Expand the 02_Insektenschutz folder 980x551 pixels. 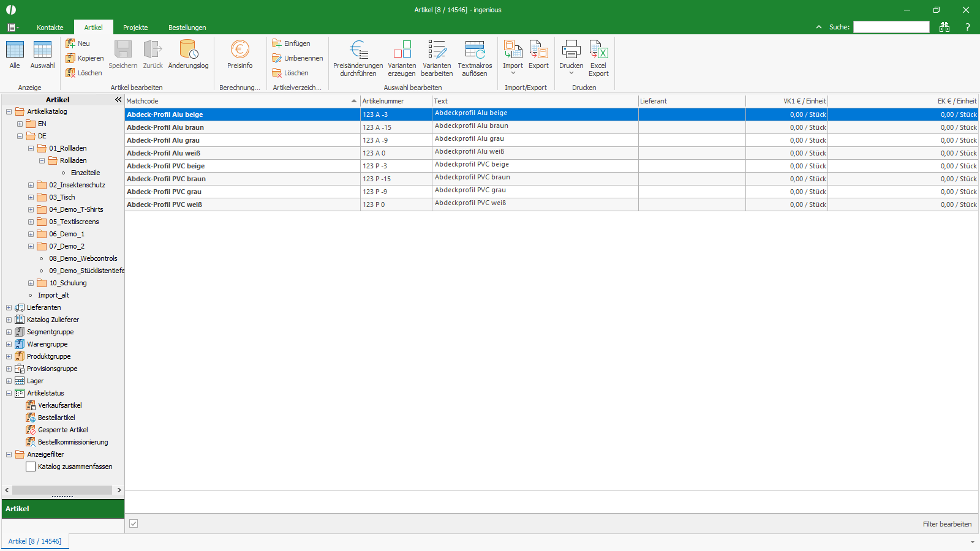point(31,185)
